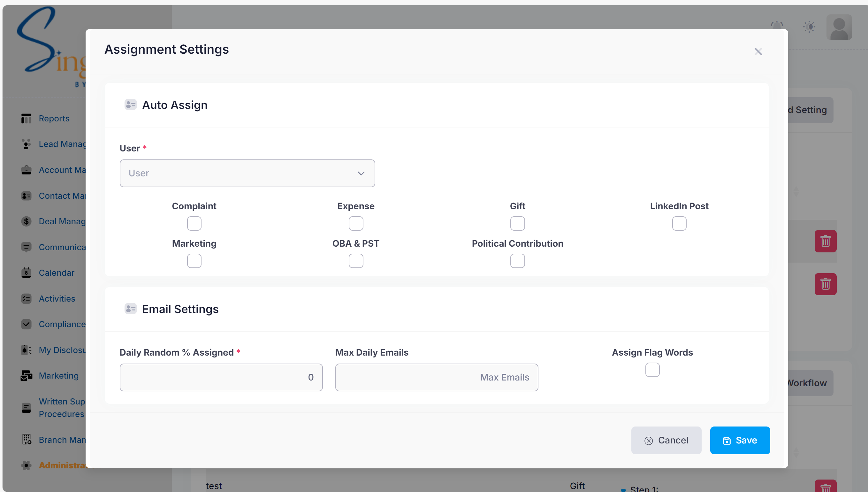Click the 'Gift' table cell
868x492 pixels.
click(x=577, y=486)
